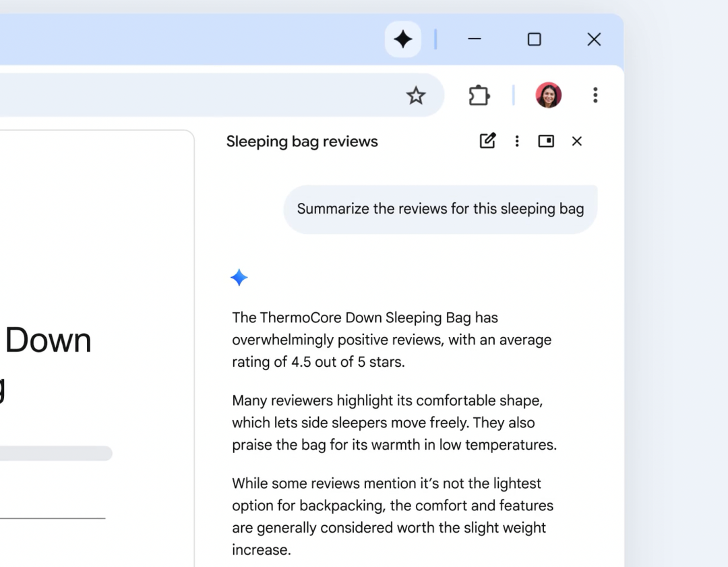Select the Sleeping bag reviews panel title
Screen dimensions: 728x567
(301, 141)
